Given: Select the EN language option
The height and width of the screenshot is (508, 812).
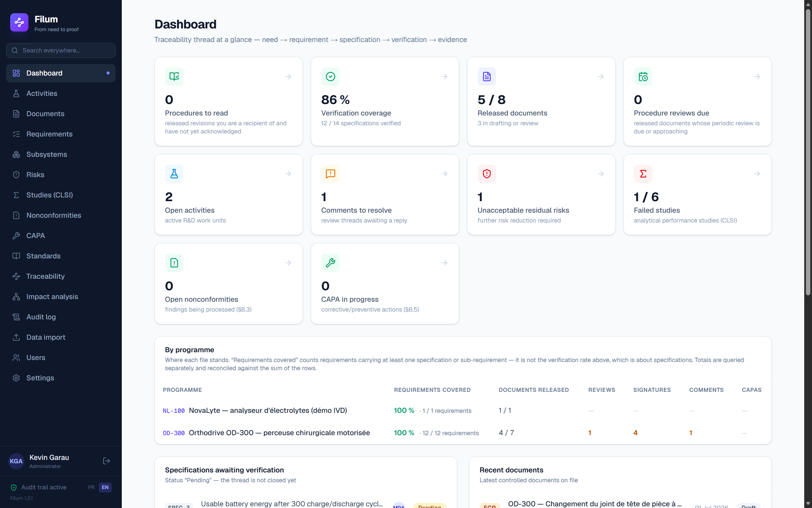Looking at the screenshot, I should click(105, 487).
